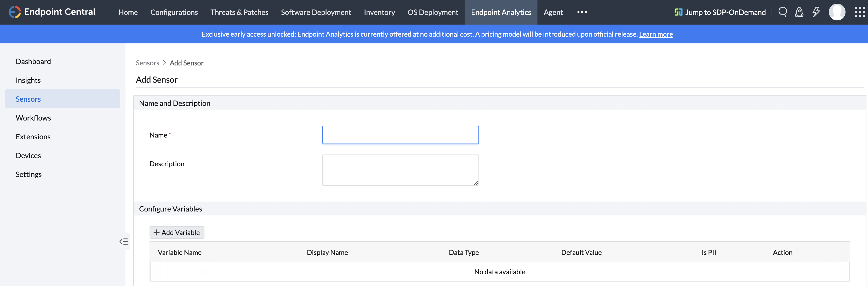Open Devices from the sidebar

[x=28, y=155]
